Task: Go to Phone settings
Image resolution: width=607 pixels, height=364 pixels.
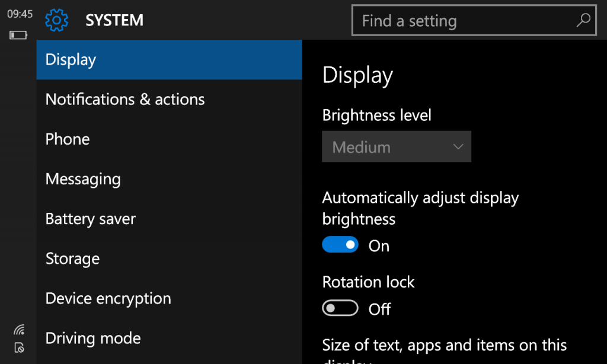Action: point(169,139)
